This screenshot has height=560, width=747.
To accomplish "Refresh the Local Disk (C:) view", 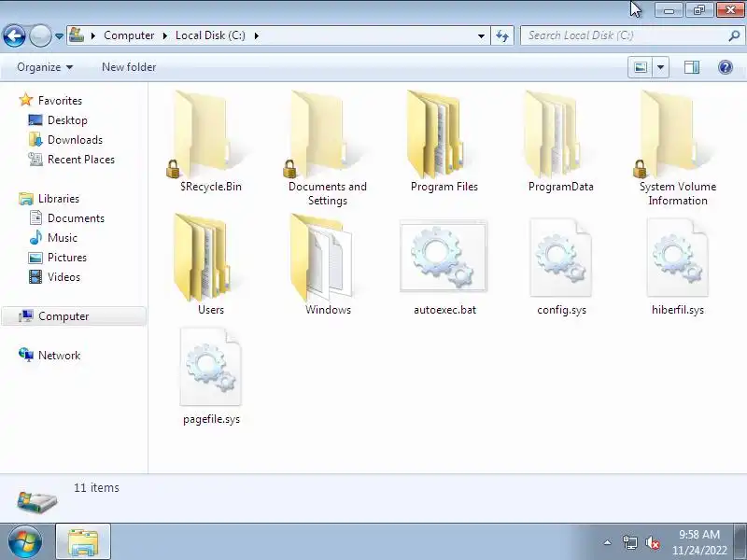I will (x=502, y=36).
